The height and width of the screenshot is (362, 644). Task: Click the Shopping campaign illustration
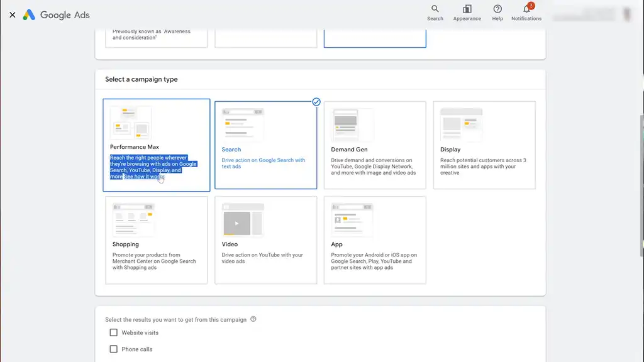pos(133,219)
